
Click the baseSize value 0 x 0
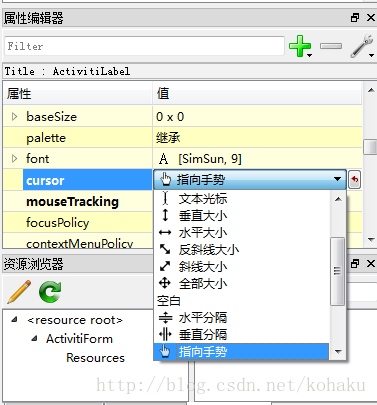(x=170, y=117)
